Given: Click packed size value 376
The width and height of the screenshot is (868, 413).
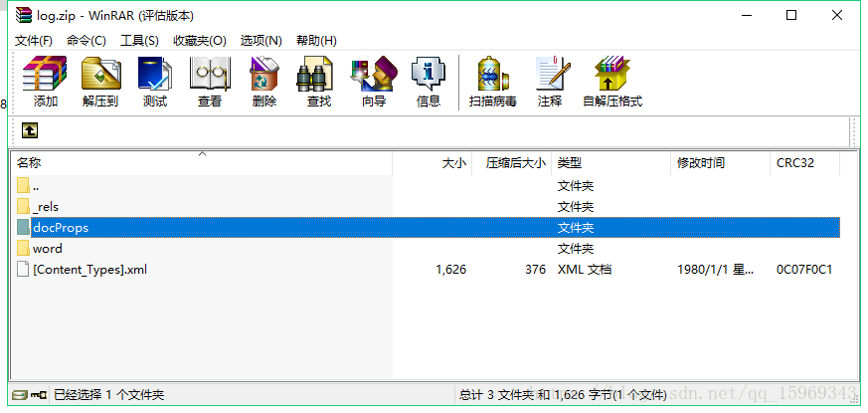Looking at the screenshot, I should pos(535,270).
